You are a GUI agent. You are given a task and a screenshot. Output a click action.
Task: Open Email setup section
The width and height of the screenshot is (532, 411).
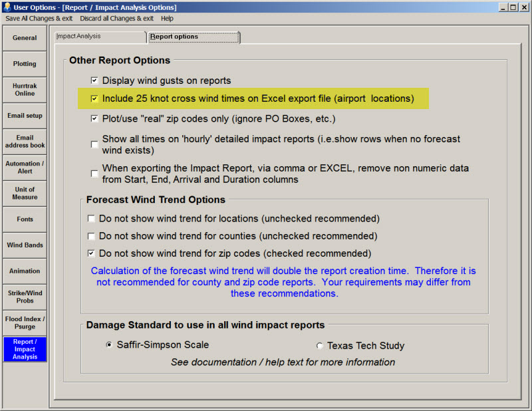click(25, 116)
